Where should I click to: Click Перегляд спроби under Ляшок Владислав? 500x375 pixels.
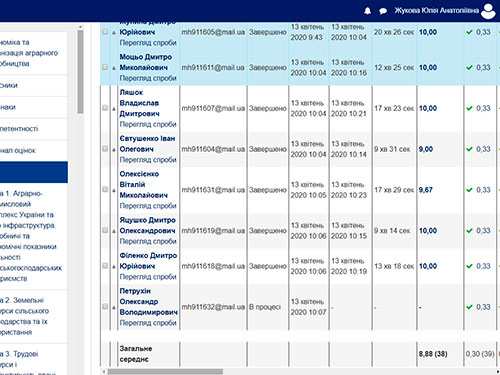(x=148, y=124)
